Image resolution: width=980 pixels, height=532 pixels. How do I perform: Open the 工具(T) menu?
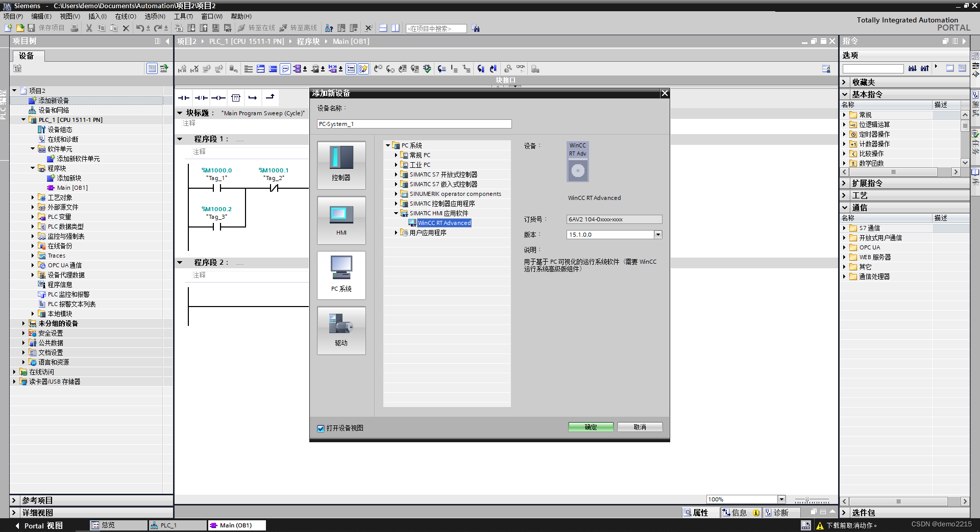pyautogui.click(x=183, y=16)
